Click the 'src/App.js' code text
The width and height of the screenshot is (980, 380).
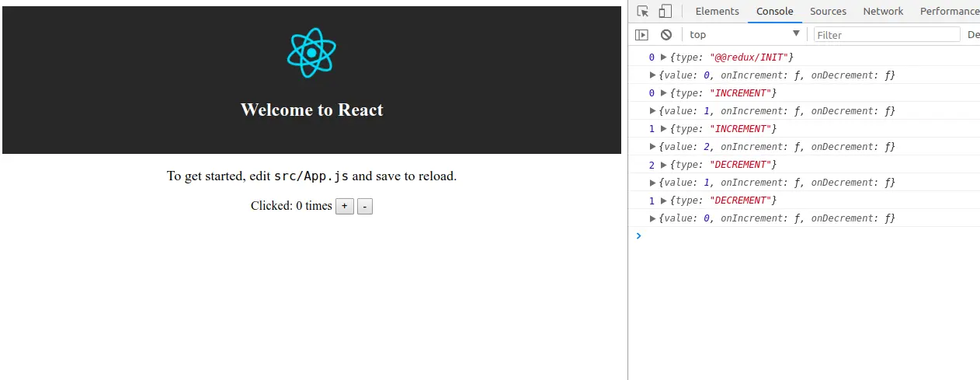tap(311, 176)
